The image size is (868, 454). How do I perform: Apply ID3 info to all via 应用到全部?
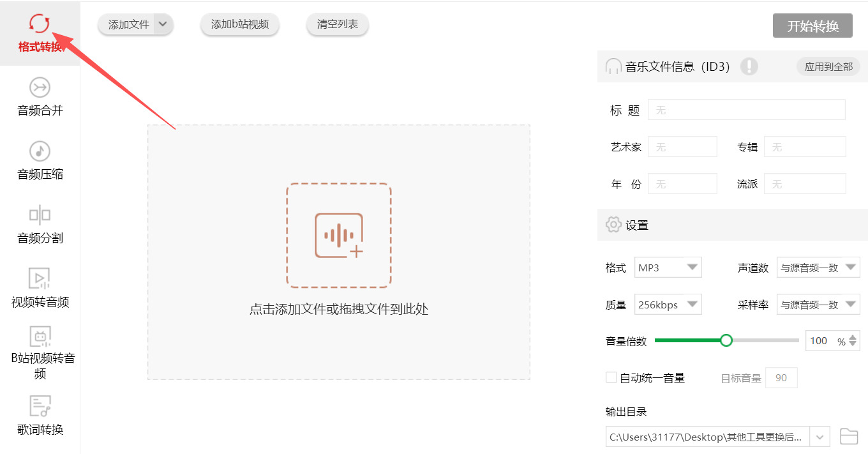(x=828, y=66)
